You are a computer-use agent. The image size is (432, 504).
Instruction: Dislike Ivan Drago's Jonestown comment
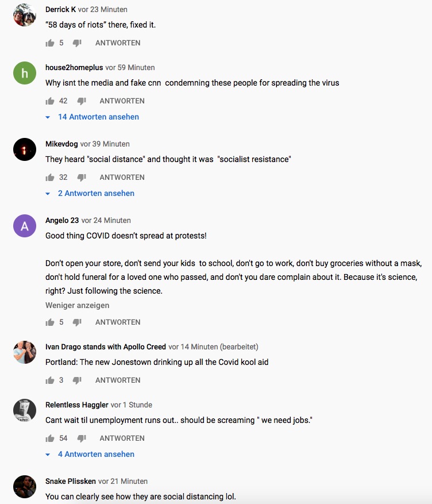tap(77, 380)
